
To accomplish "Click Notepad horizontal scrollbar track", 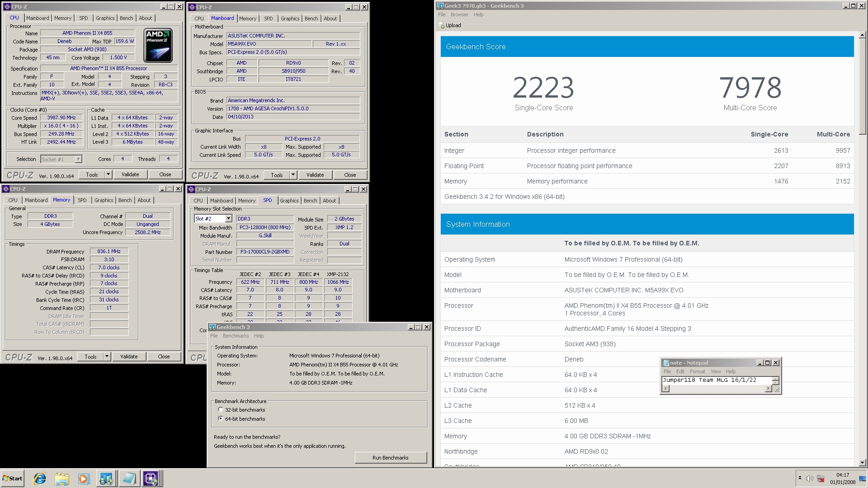I will tap(717, 389).
